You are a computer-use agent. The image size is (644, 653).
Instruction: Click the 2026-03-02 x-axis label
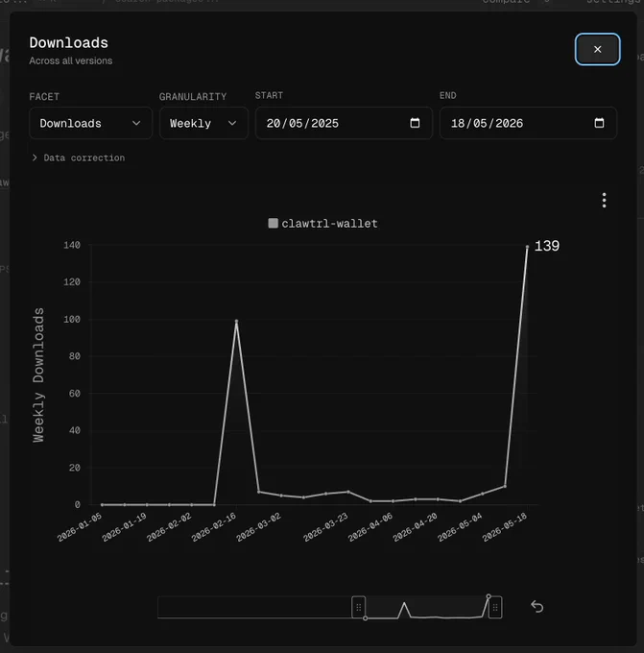tap(258, 527)
